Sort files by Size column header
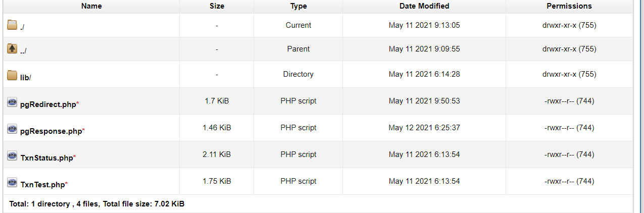This screenshot has height=213, width=644. pyautogui.click(x=217, y=6)
